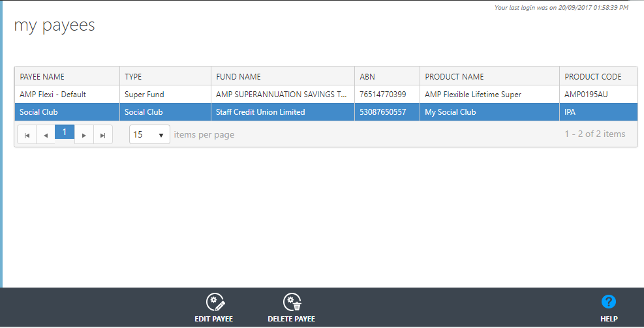Screen dimensions: 644x328
Task: Open Help via the question mark icon
Action: pos(608,302)
